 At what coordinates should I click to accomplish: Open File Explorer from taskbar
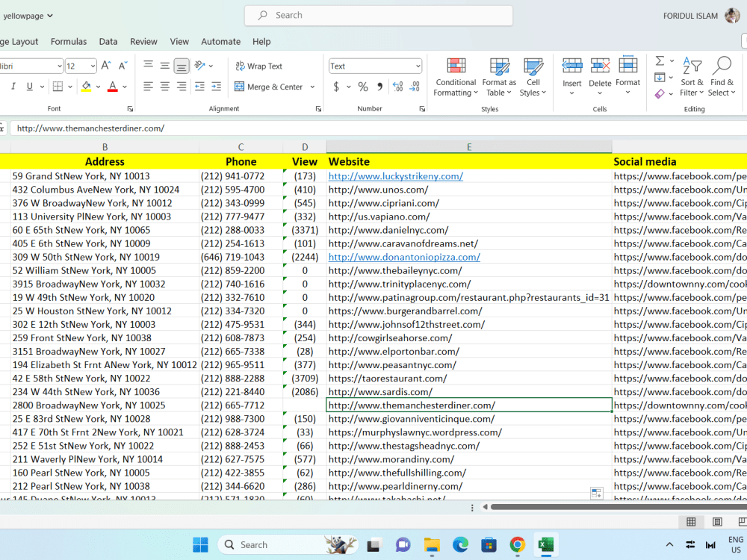(x=432, y=545)
